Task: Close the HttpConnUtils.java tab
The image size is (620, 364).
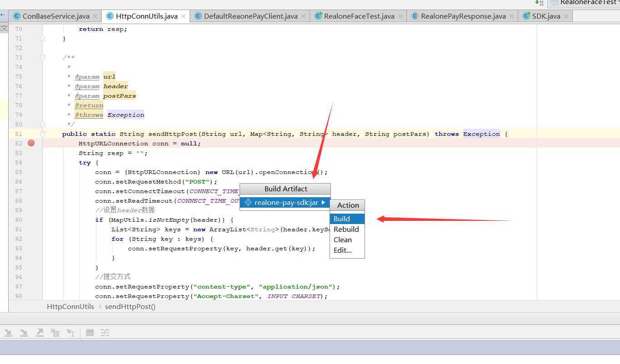Action: tap(183, 16)
